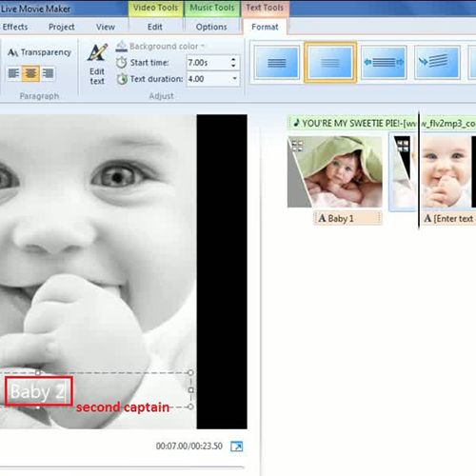Screen dimensions: 476x476
Task: Click the black timeline playhead marker
Action: point(419,169)
